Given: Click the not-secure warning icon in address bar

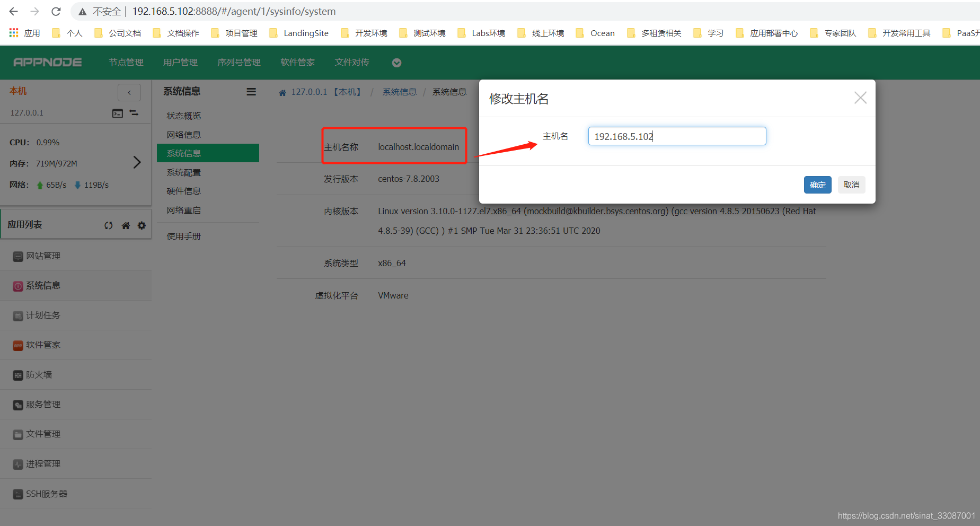Looking at the screenshot, I should click(82, 12).
